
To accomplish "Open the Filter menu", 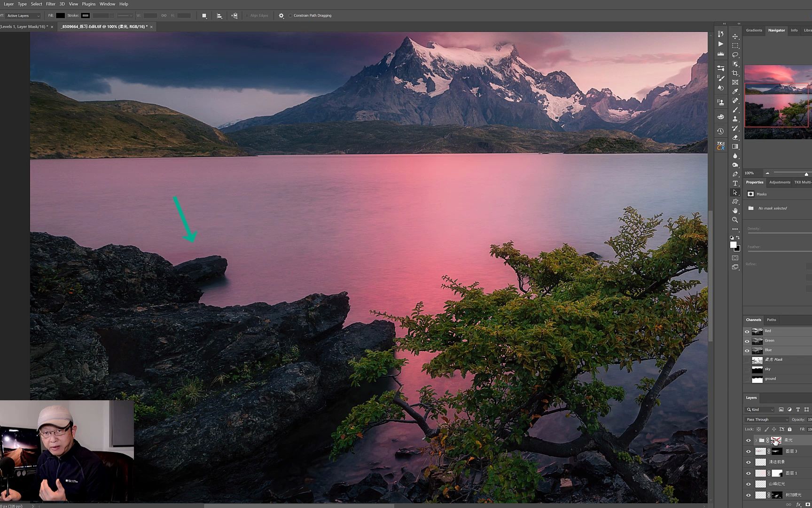I will [51, 4].
